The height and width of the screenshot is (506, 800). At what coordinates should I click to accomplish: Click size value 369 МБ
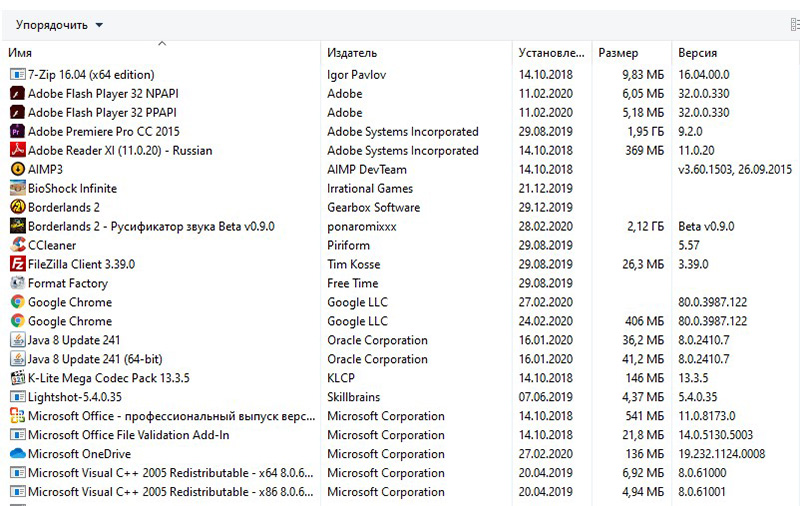[x=644, y=150]
